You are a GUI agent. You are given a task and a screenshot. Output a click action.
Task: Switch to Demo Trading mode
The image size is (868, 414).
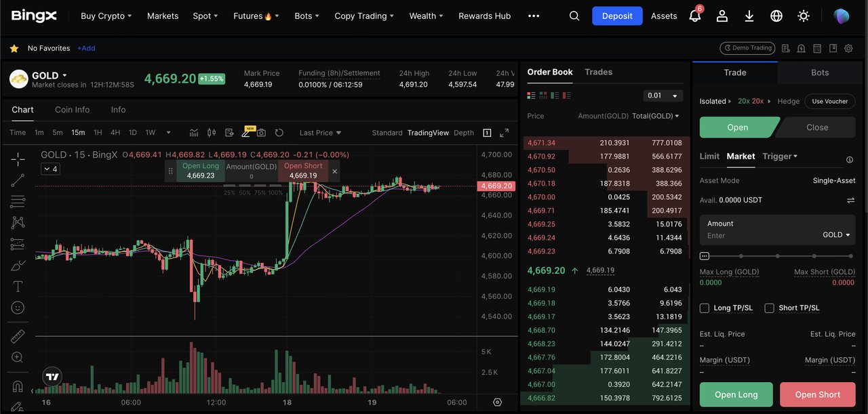[747, 48]
